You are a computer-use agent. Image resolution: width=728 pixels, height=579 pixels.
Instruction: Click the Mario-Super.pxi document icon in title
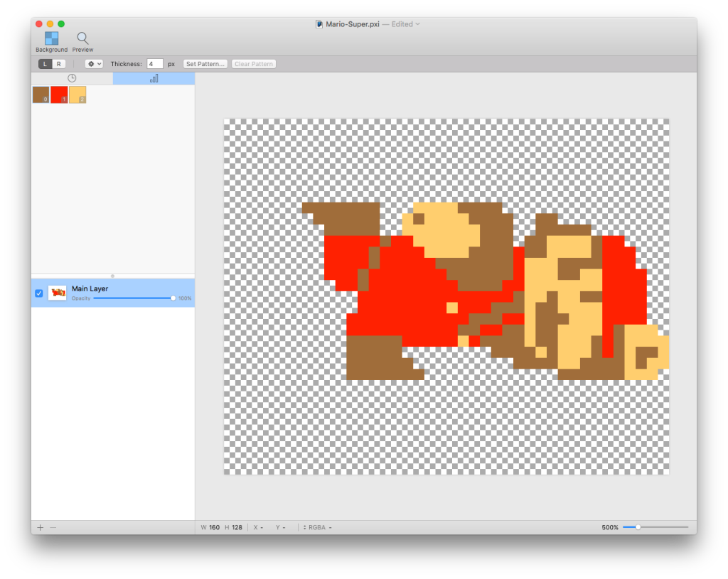coord(320,24)
